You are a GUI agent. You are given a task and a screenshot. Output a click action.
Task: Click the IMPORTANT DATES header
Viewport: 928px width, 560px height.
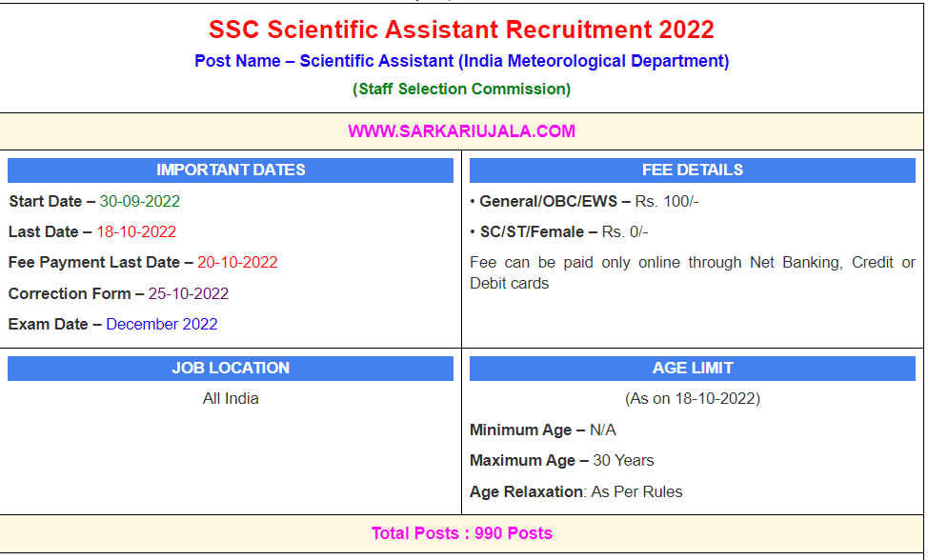pyautogui.click(x=231, y=170)
